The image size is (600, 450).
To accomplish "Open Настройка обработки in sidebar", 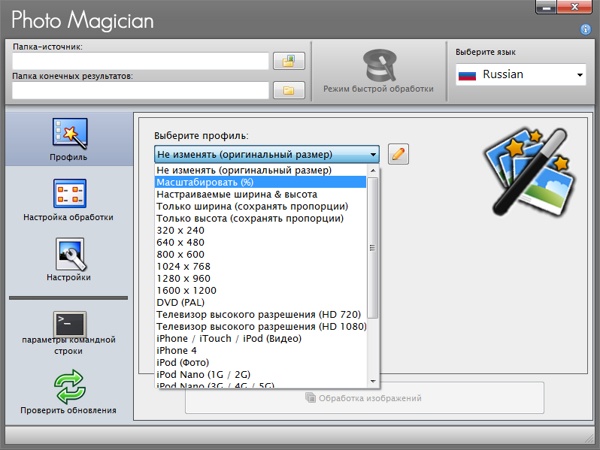I will click(69, 193).
